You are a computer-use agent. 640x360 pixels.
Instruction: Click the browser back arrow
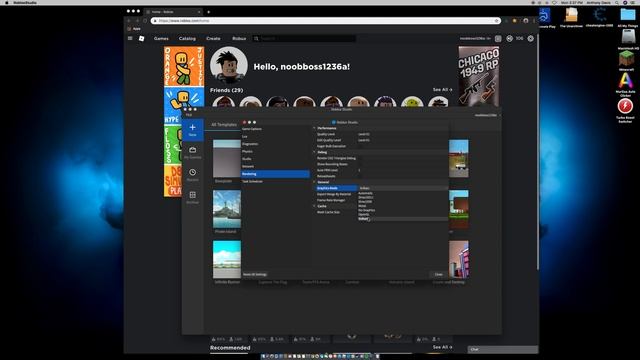tap(129, 21)
